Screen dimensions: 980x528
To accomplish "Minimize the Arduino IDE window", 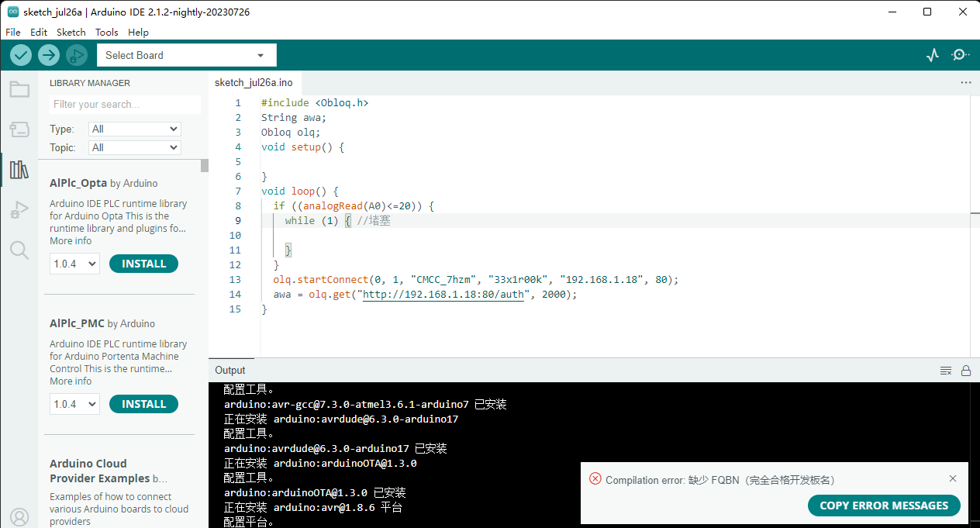I will [891, 12].
